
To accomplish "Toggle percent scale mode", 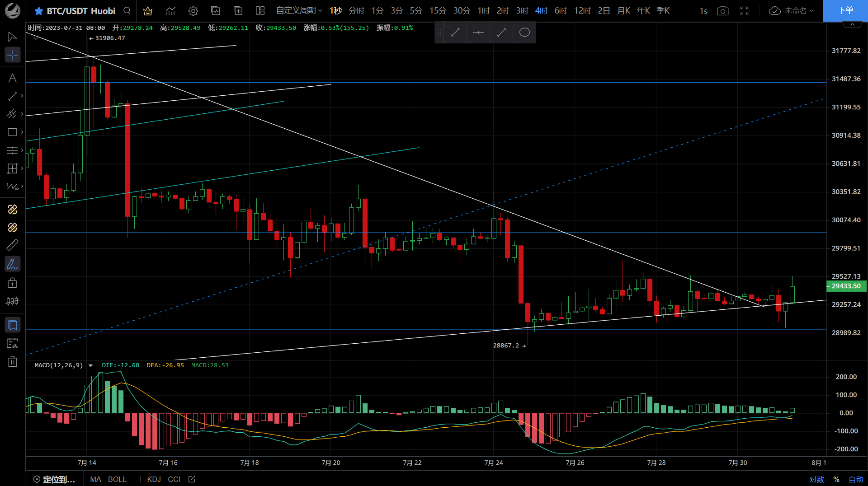I will (x=836, y=479).
